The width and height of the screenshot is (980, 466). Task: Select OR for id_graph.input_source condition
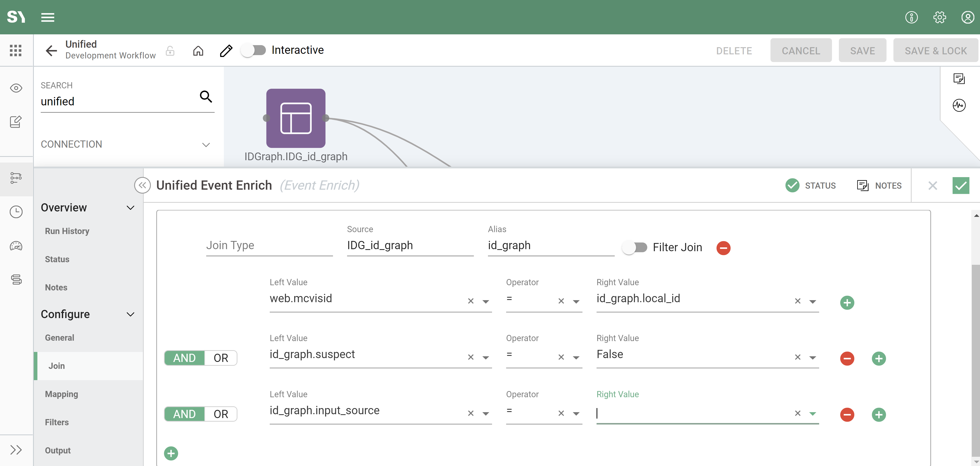[x=221, y=414]
